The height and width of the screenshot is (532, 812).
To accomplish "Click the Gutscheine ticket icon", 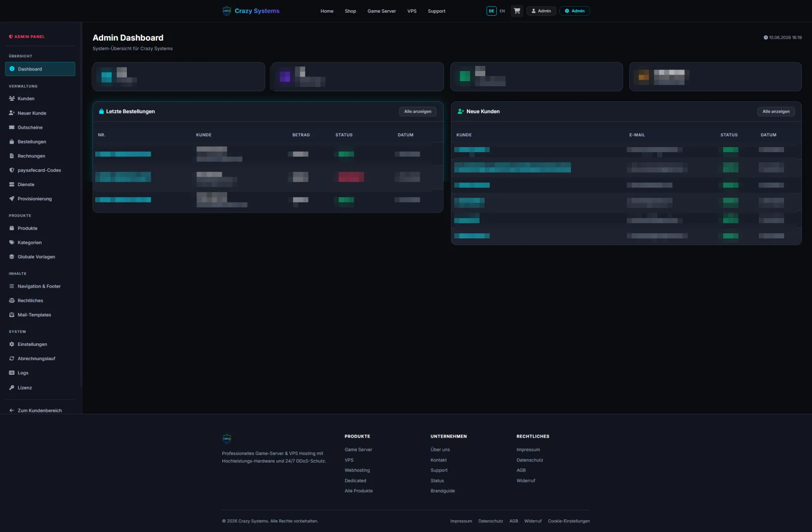I will click(12, 127).
